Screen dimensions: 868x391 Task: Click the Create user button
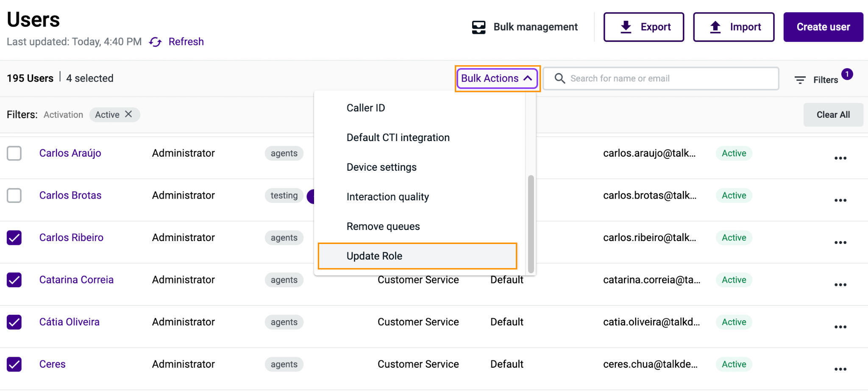coord(823,27)
